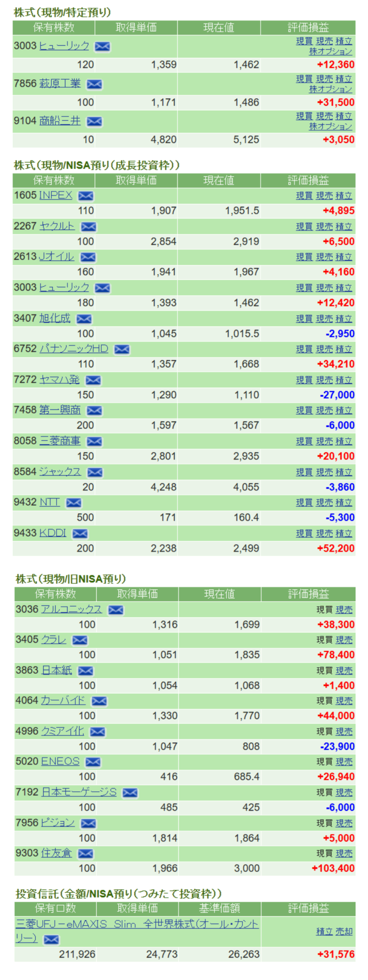Click 売却 link for eMAXIS Slim fund
This screenshot has height=980, width=368.
point(344,932)
